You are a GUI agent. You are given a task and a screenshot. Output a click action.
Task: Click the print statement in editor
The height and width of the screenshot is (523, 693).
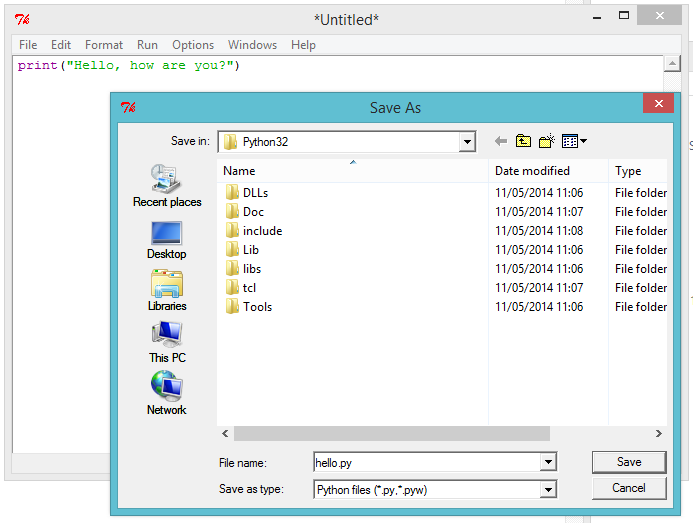(x=129, y=65)
